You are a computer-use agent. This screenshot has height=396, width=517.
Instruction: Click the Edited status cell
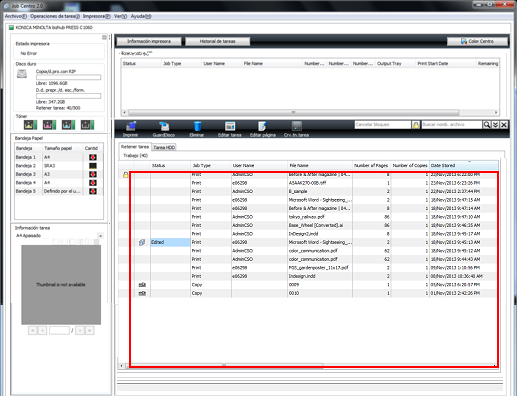(x=170, y=242)
